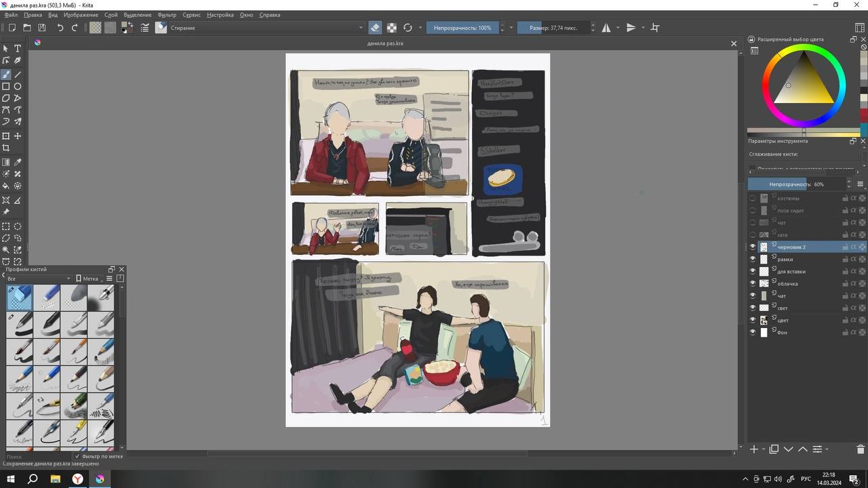Move layer down arrow button
The image size is (868, 488).
(789, 449)
